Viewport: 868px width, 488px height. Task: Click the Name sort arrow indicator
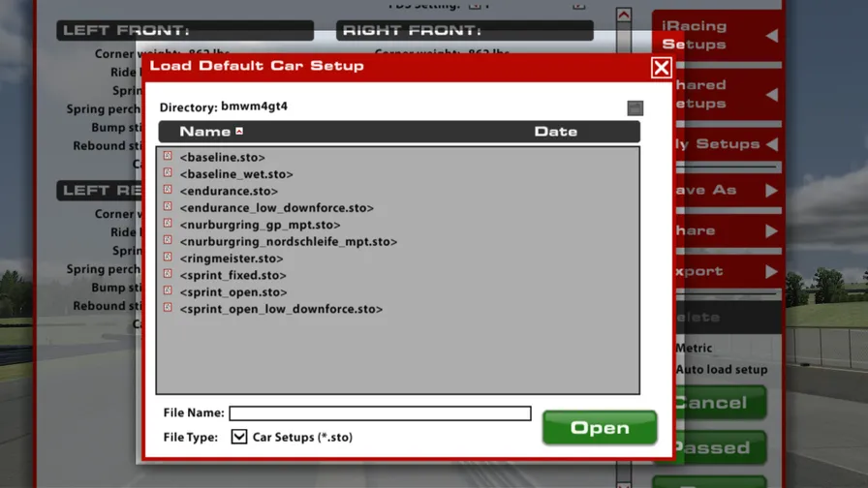click(x=239, y=131)
